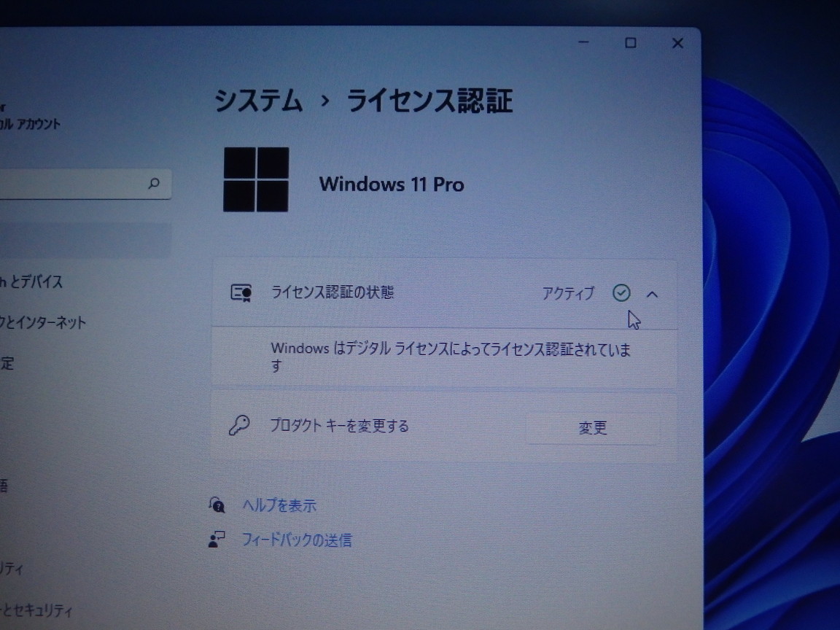This screenshot has height=630, width=840.
Task: Click the システム breadcrumb
Action: [259, 100]
